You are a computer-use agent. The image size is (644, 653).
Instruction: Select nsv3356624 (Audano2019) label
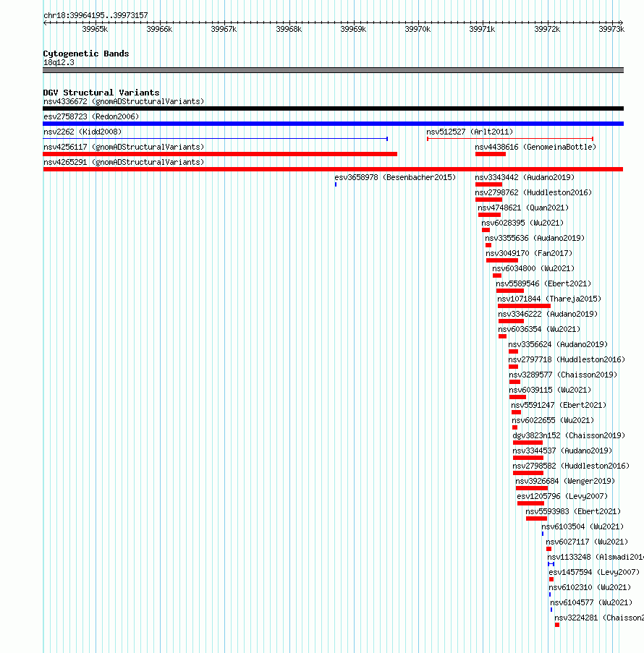click(x=558, y=344)
